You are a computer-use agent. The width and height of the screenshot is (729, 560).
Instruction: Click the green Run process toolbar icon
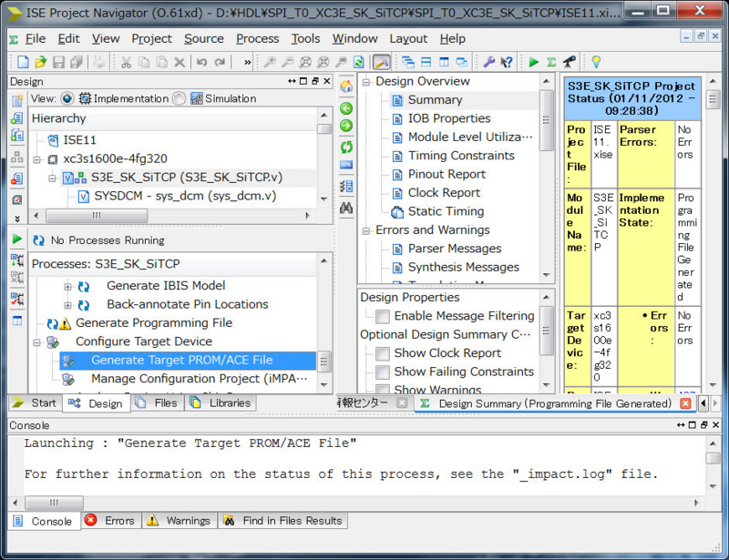[534, 62]
